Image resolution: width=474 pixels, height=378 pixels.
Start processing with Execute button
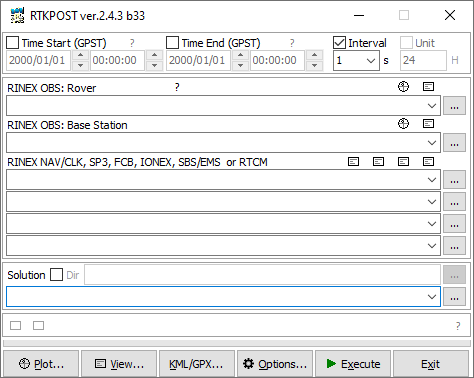(x=353, y=364)
